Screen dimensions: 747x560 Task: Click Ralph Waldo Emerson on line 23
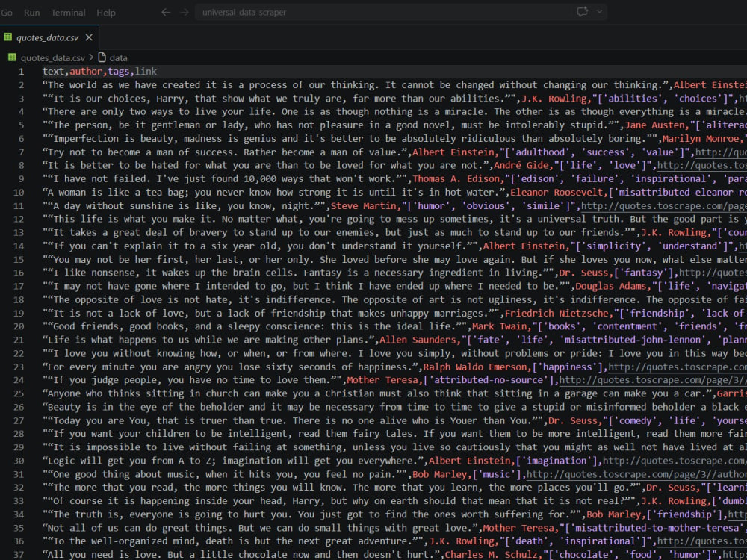pyautogui.click(x=475, y=367)
